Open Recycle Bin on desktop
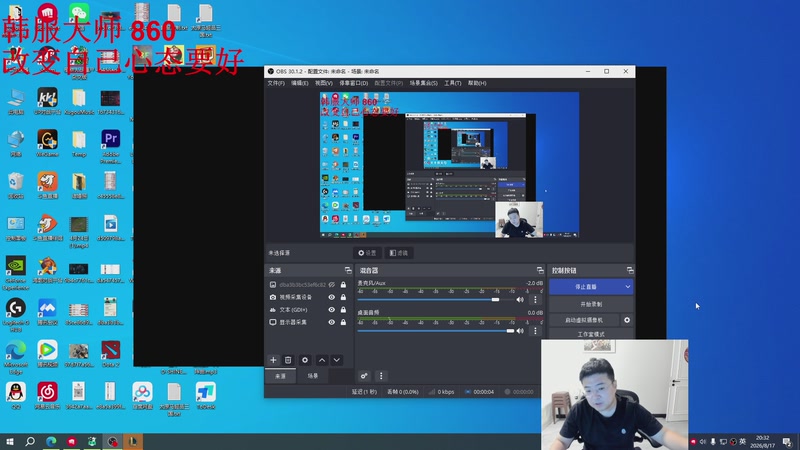800x450 pixels. tap(16, 186)
